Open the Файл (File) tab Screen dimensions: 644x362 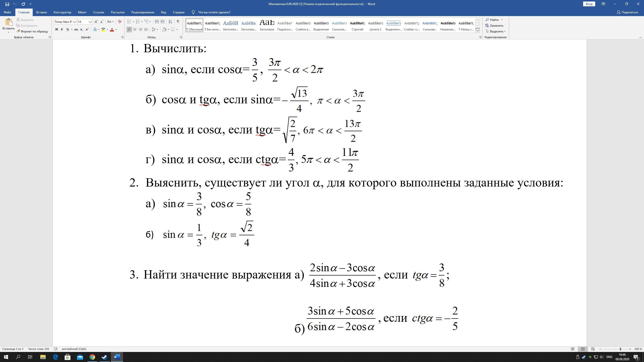pos(7,12)
